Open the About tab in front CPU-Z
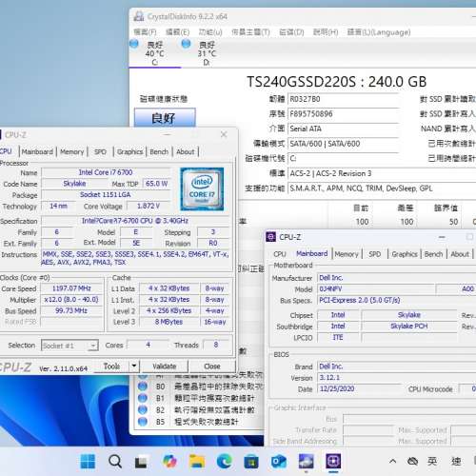The image size is (476, 476). 186,151
